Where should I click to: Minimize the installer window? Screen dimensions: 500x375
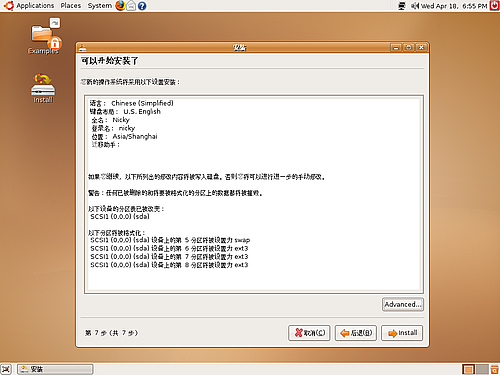tap(396, 48)
